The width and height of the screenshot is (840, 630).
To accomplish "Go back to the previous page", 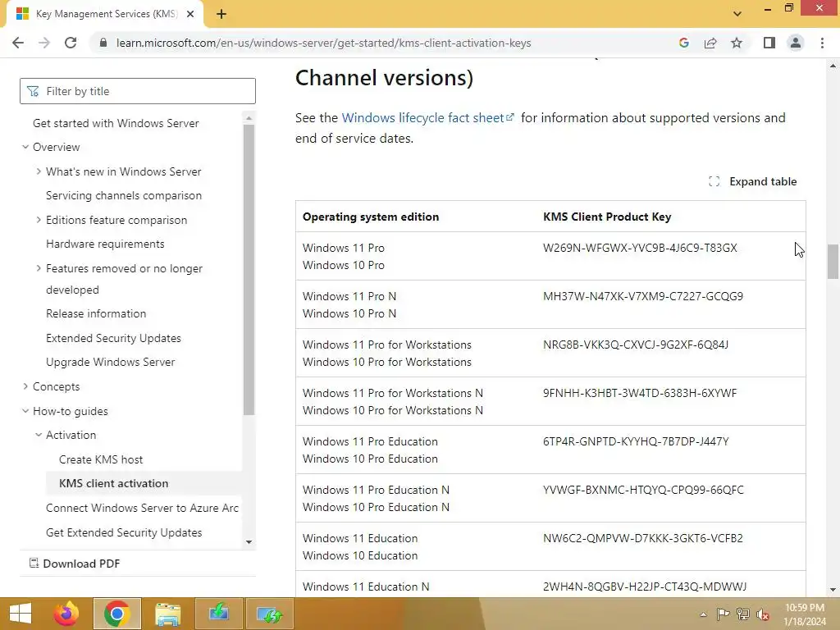I will coord(18,43).
